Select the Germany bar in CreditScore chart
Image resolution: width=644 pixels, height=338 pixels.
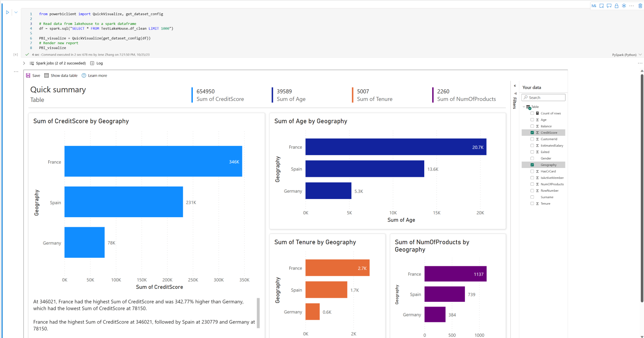pos(85,243)
